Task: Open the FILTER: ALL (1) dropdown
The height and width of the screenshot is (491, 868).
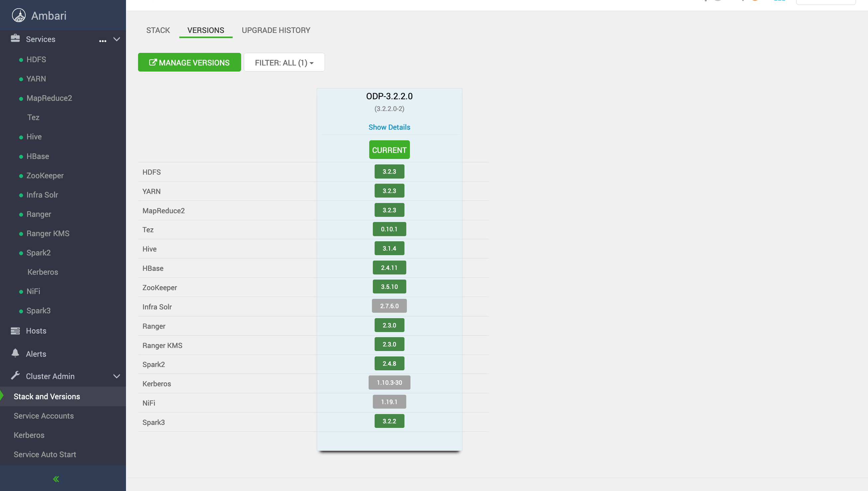Action: [284, 62]
